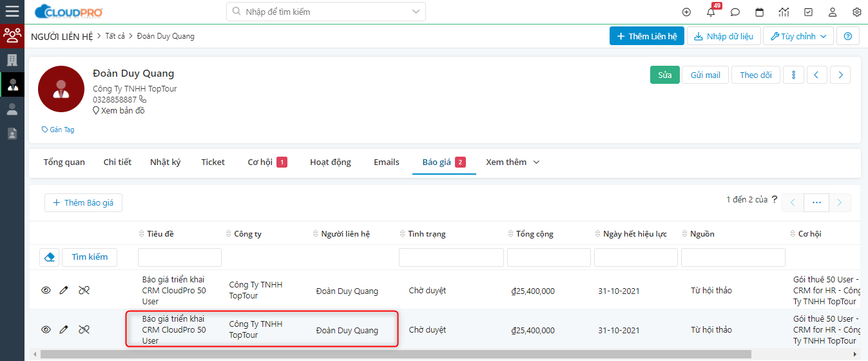Expand the search box dropdown arrow
868x361 pixels.
coord(415,12)
